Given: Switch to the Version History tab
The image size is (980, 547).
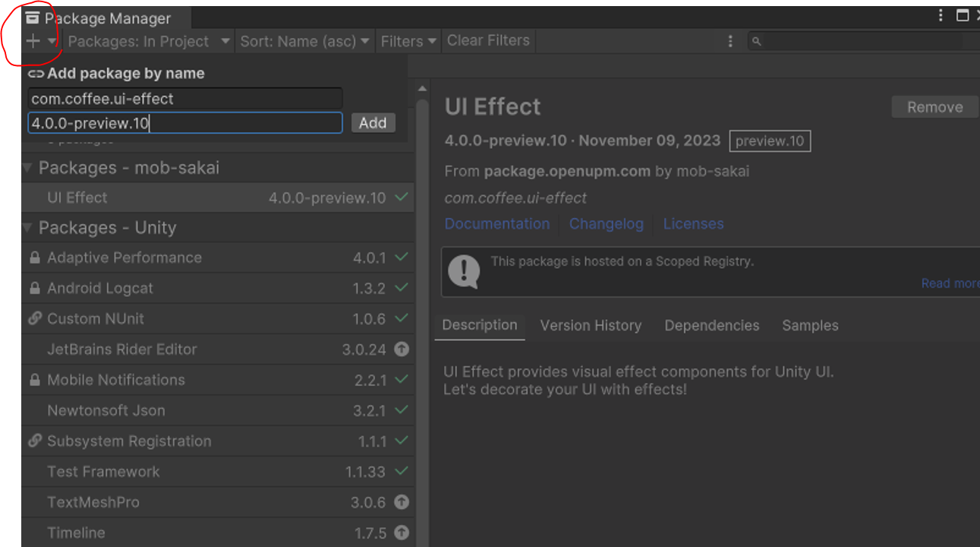Looking at the screenshot, I should [x=591, y=325].
